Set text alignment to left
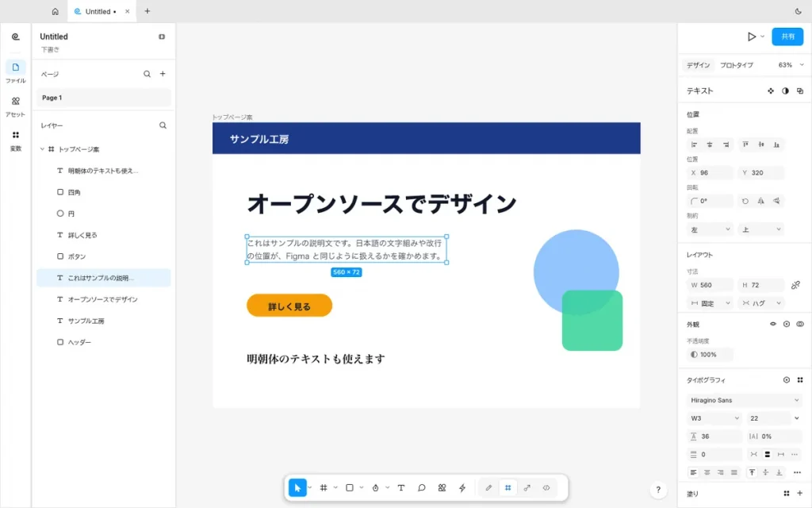This screenshot has height=508, width=812. pyautogui.click(x=693, y=472)
